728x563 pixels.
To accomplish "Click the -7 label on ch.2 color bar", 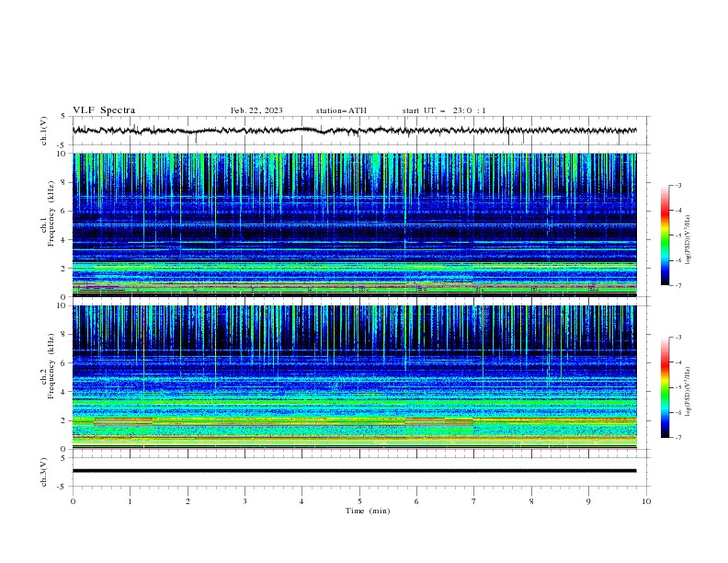I will click(678, 437).
